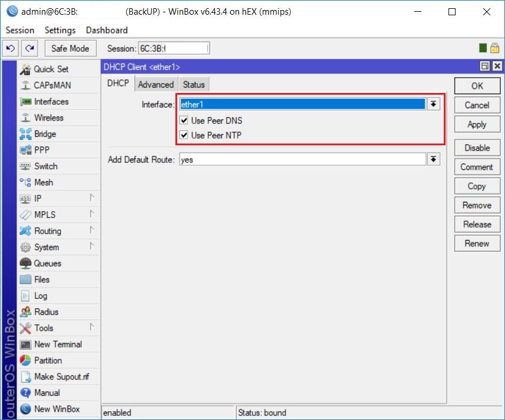Click the Interface field showing ether1

coord(303,104)
